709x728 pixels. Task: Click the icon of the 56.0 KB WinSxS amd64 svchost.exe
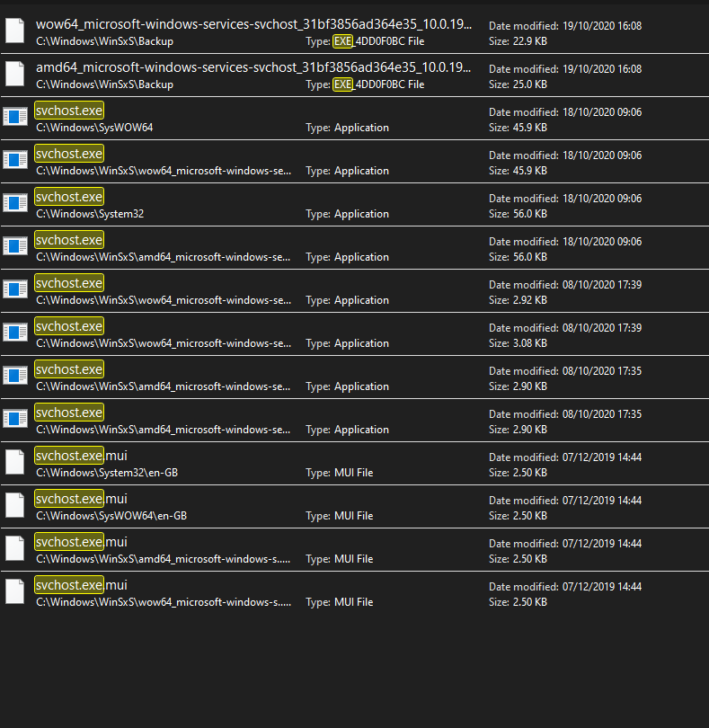(15, 246)
